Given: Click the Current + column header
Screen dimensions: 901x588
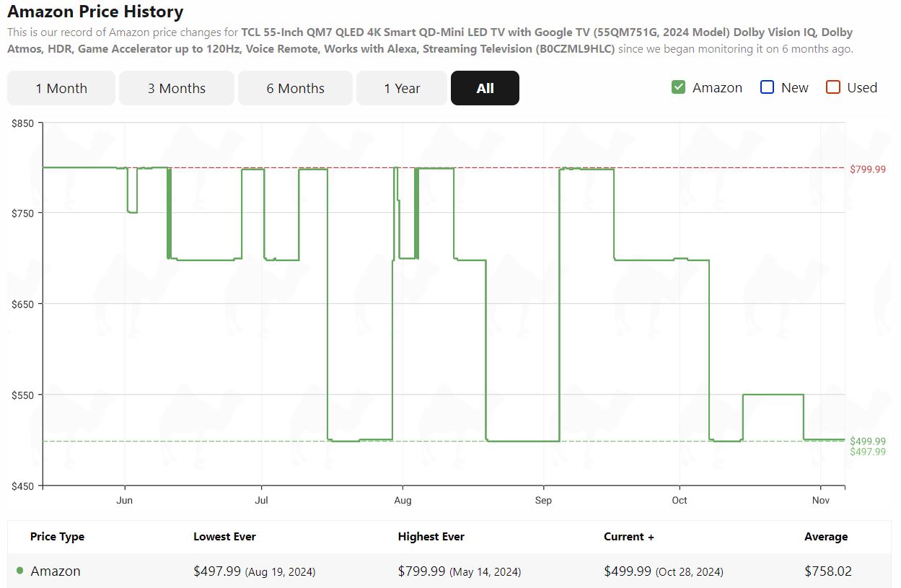Looking at the screenshot, I should [x=629, y=537].
